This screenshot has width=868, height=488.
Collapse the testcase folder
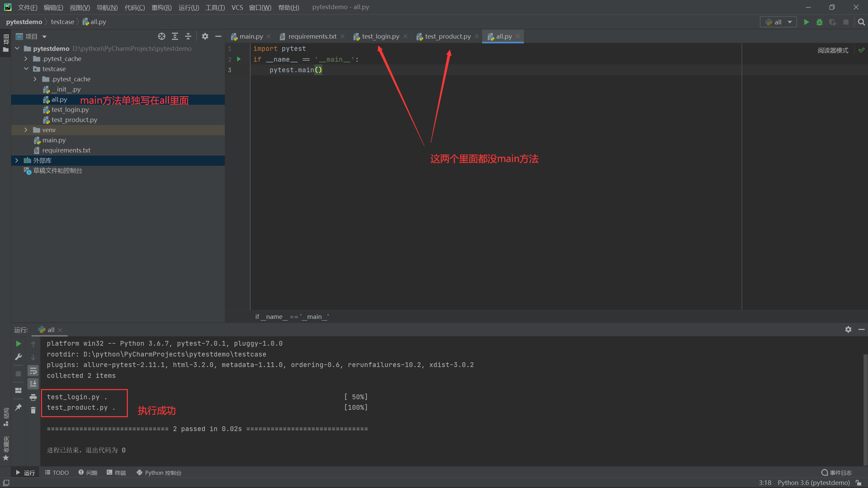pyautogui.click(x=26, y=69)
